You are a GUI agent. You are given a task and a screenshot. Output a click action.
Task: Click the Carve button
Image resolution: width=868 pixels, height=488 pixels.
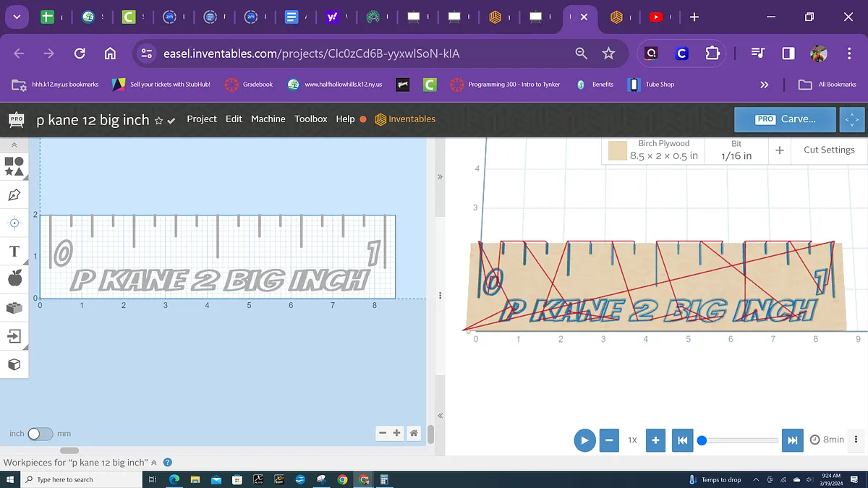(x=786, y=119)
